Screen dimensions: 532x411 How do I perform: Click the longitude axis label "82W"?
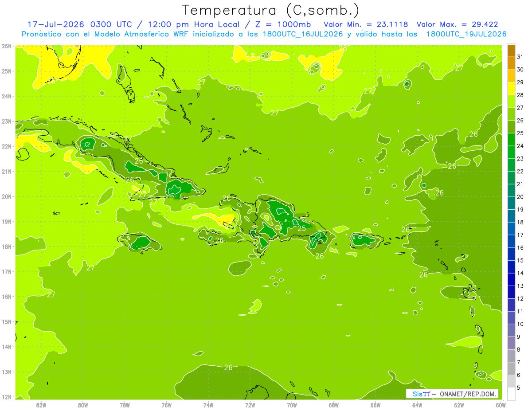41,405
